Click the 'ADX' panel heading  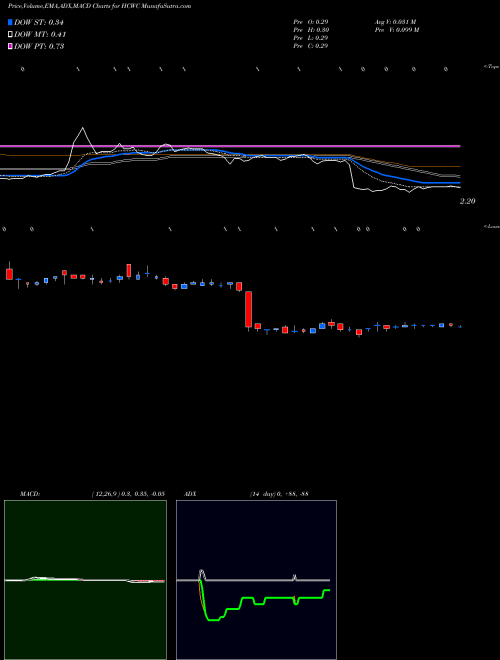[x=189, y=493]
